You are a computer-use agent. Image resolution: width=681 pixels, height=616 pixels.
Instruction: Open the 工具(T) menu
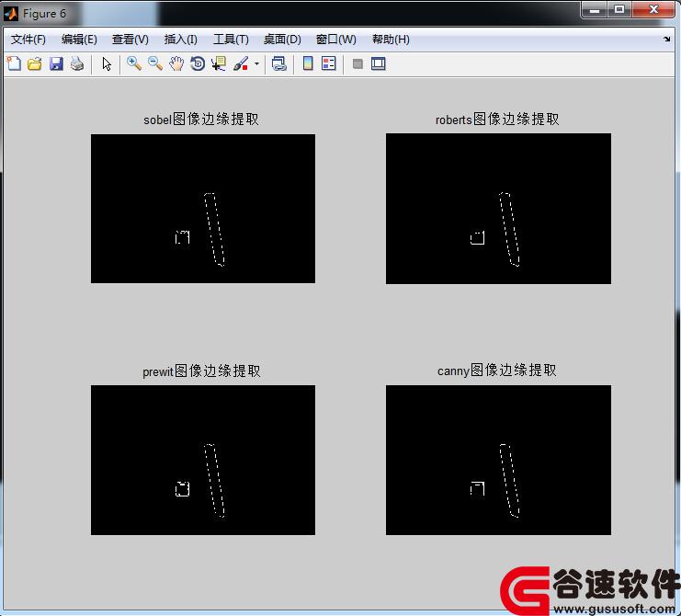pyautogui.click(x=231, y=40)
